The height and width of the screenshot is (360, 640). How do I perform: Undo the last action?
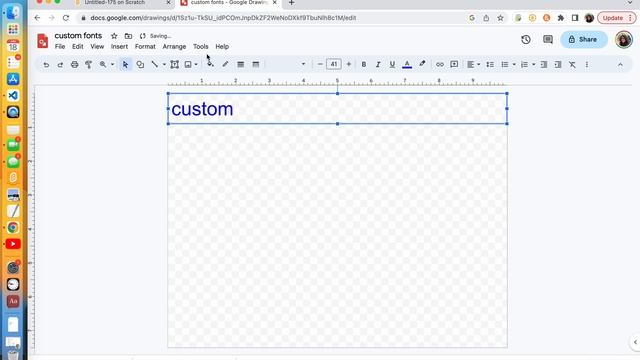pos(46,64)
